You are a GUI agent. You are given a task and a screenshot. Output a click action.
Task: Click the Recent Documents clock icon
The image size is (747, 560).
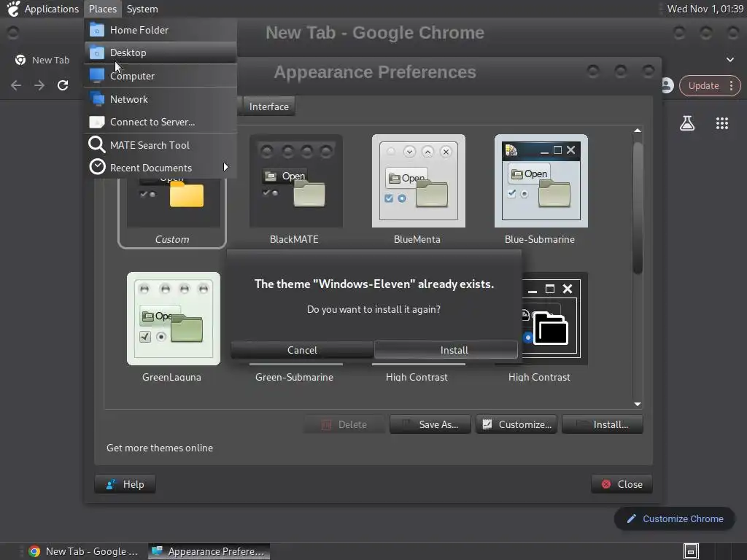point(97,167)
